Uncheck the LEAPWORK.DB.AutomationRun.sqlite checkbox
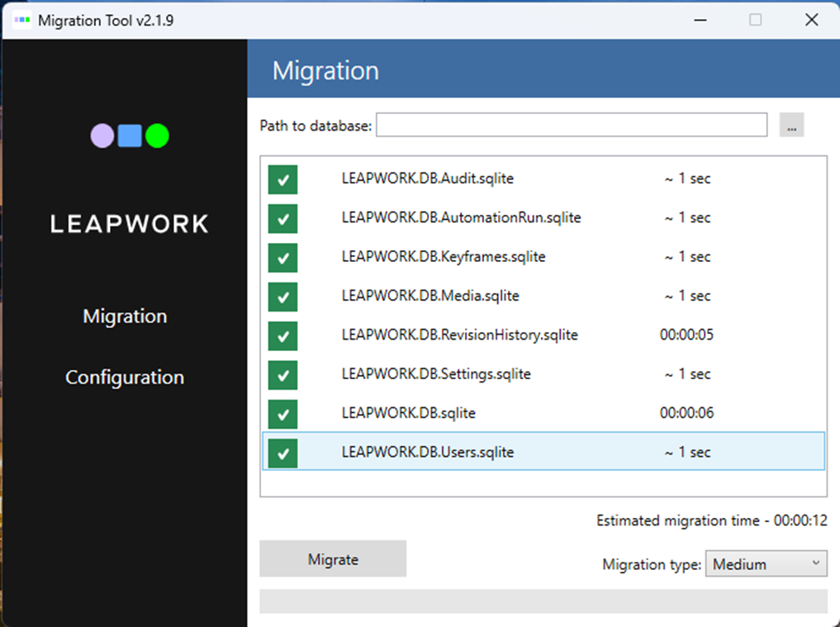840x627 pixels. 282,218
